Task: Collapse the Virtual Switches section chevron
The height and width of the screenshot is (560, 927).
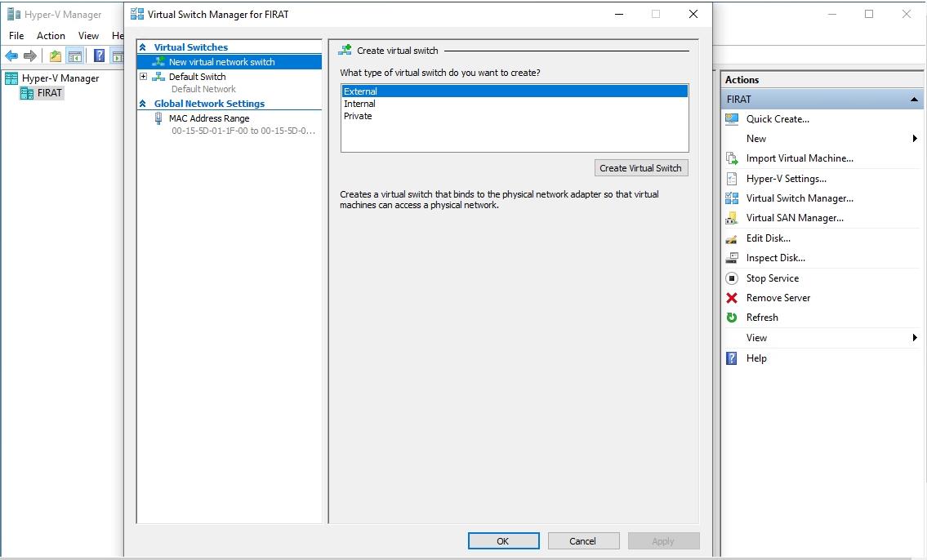Action: coord(142,47)
